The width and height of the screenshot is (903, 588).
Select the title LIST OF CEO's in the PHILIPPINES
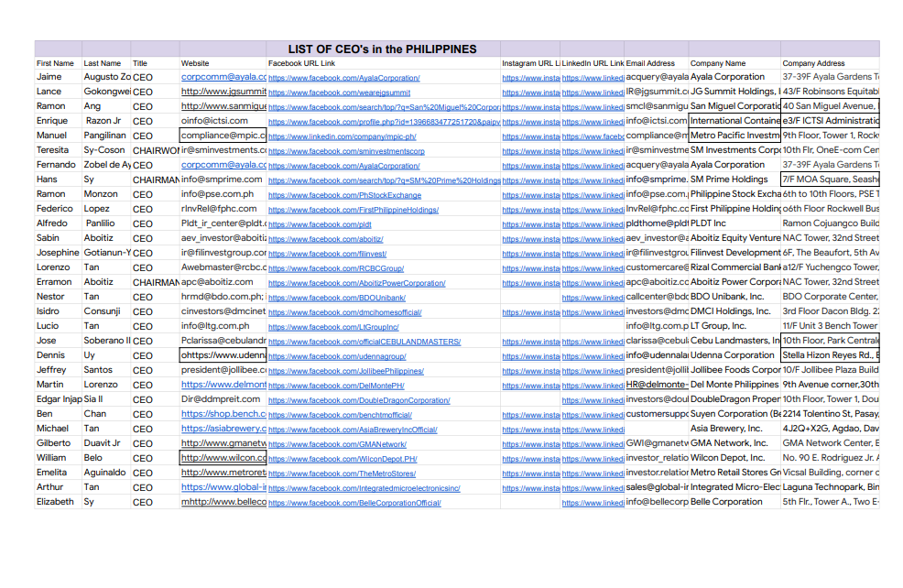383,49
